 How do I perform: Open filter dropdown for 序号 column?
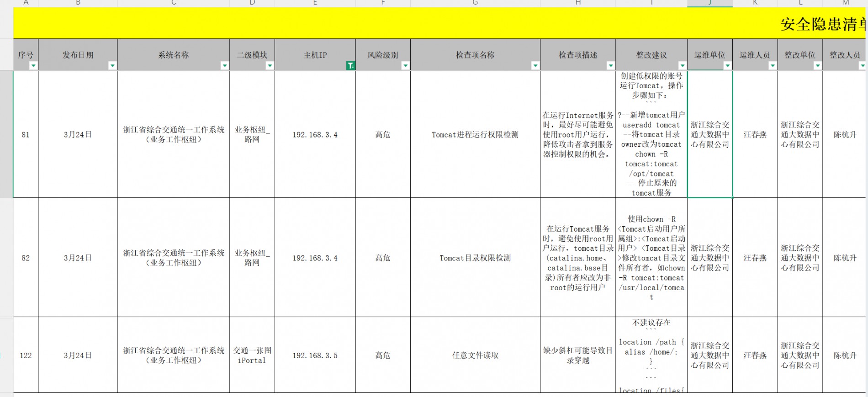[33, 66]
